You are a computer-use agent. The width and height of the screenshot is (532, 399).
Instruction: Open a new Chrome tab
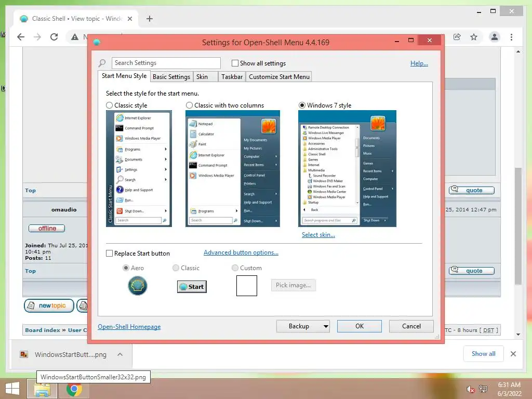[x=150, y=19]
